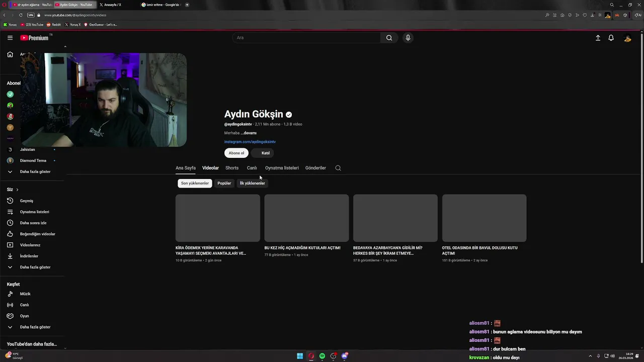The image size is (644, 362).
Task: Open Geçmiş (History) in the sidebar
Action: tap(27, 201)
